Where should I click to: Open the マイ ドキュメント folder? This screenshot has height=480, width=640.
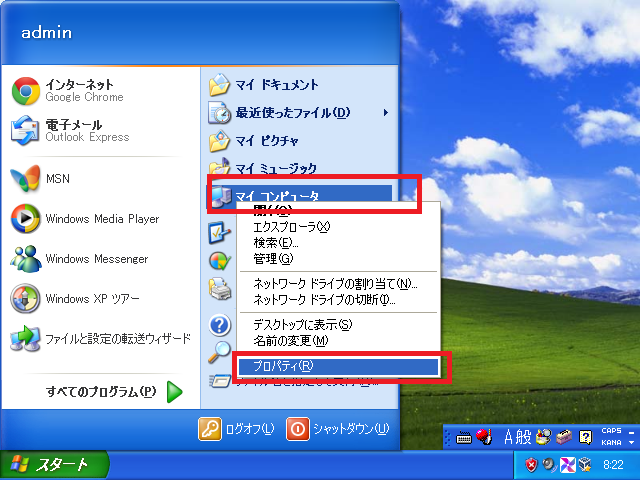point(299,85)
